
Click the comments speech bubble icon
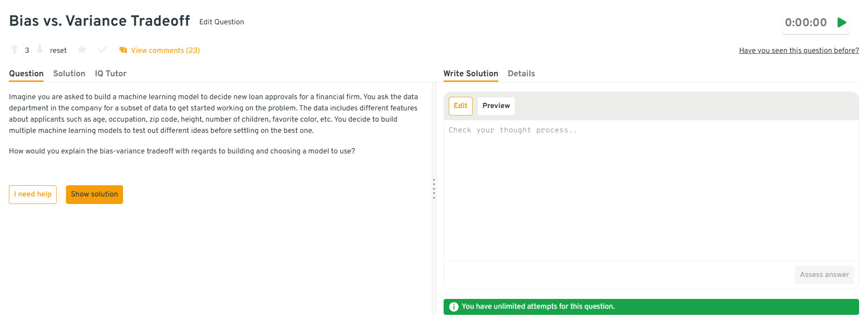[123, 51]
